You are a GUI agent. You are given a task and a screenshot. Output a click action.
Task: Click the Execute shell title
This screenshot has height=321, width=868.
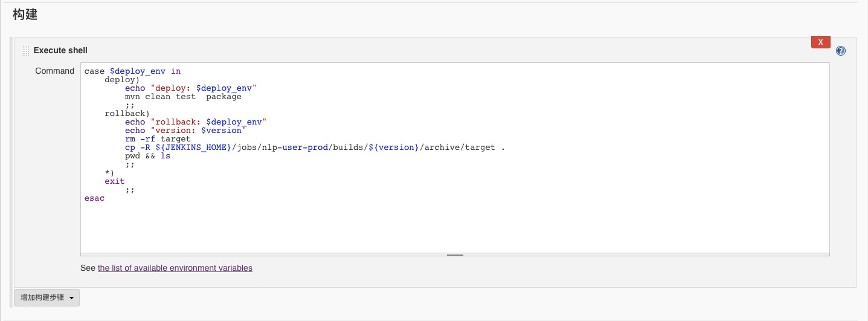pos(60,50)
